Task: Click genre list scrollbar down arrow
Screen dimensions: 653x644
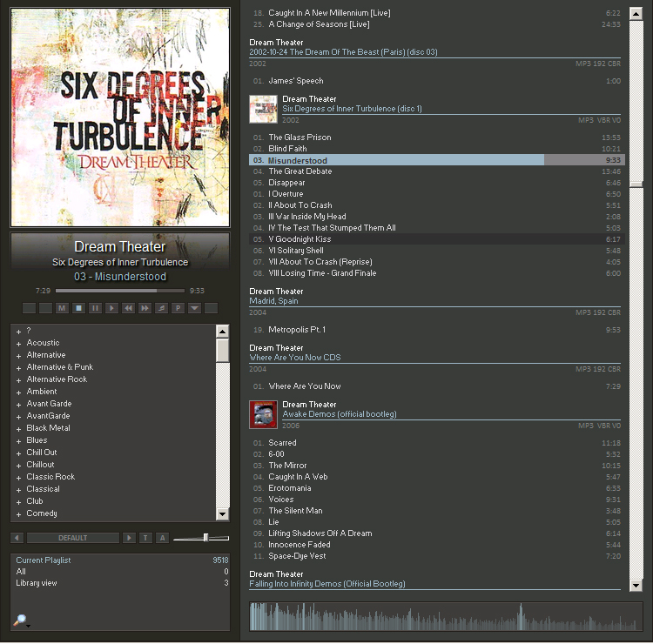Action: click(x=223, y=514)
